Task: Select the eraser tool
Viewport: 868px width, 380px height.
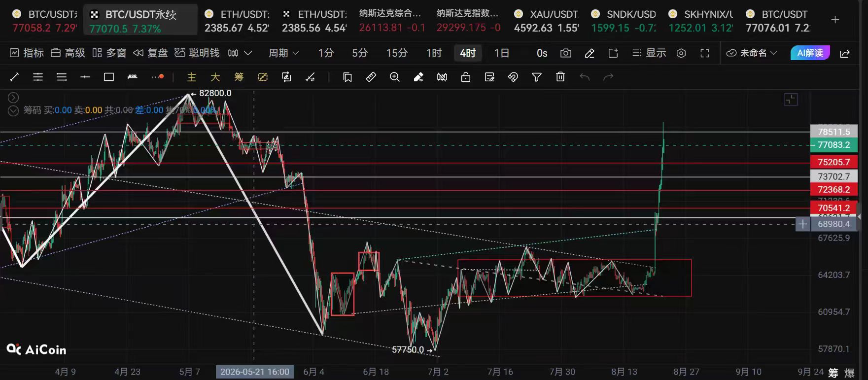Action: 418,77
